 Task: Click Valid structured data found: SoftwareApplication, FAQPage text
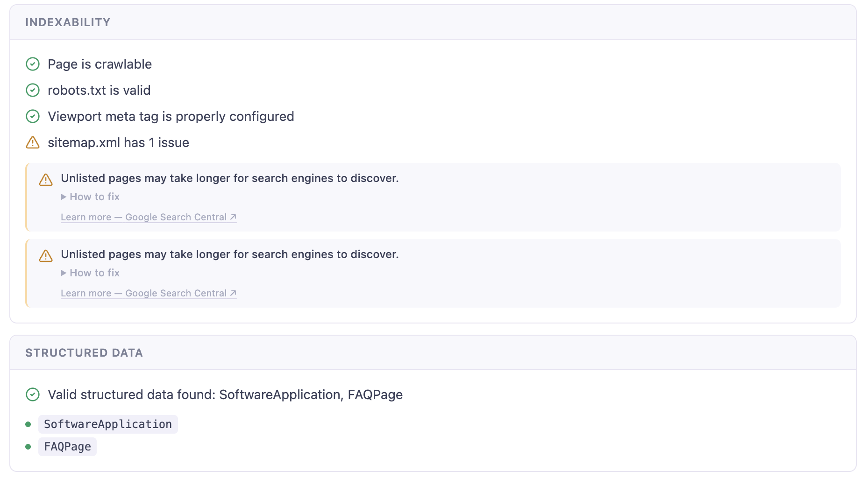(225, 394)
